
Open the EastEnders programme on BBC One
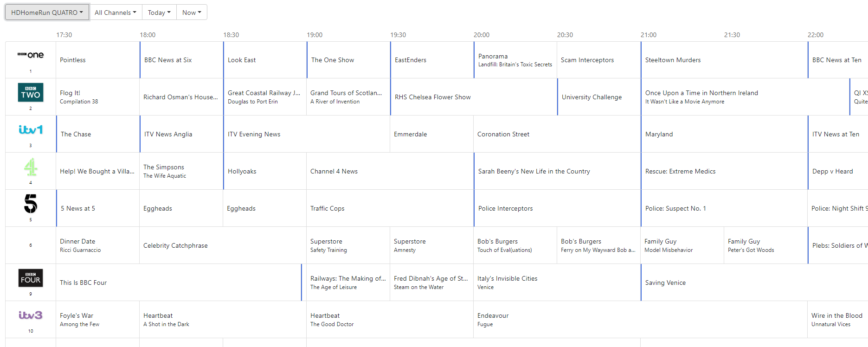pyautogui.click(x=411, y=60)
